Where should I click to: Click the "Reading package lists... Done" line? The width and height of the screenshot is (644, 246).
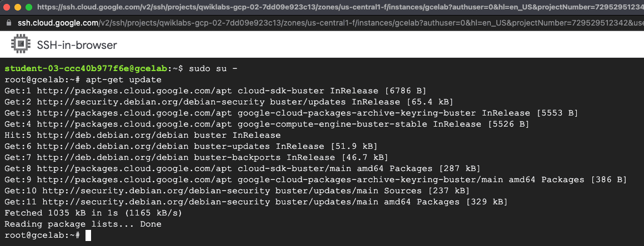tap(83, 224)
